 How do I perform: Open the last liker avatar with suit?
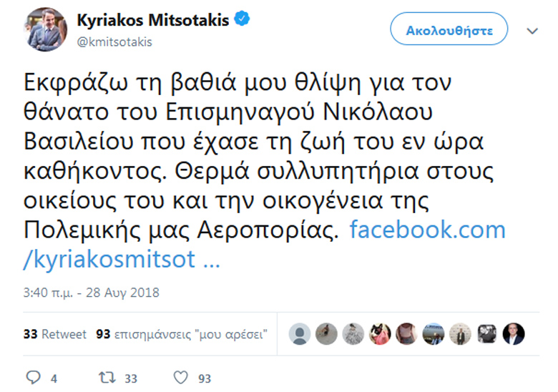(514, 334)
